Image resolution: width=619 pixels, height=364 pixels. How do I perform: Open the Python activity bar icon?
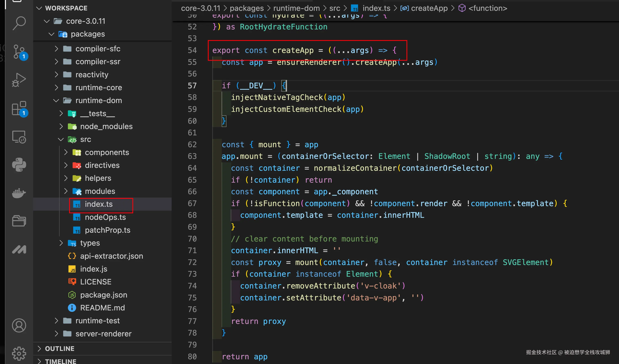[19, 165]
